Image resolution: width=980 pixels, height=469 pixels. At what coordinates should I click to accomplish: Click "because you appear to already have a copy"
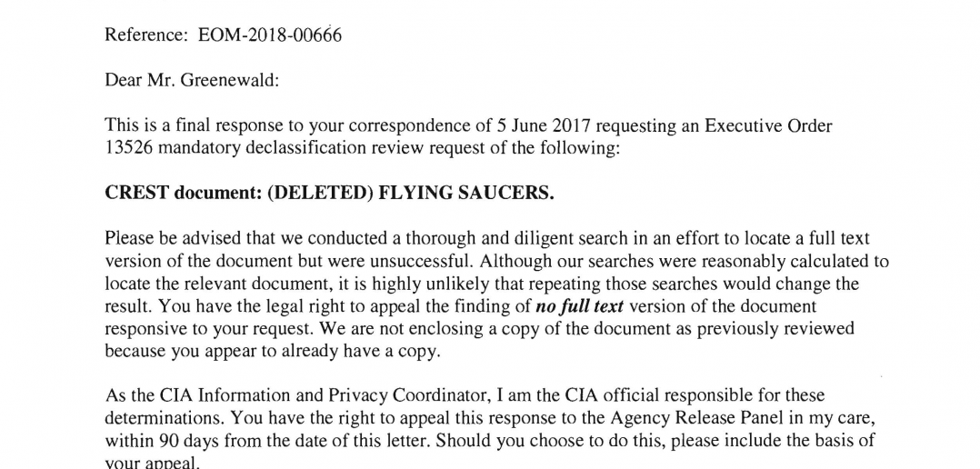coord(273,351)
